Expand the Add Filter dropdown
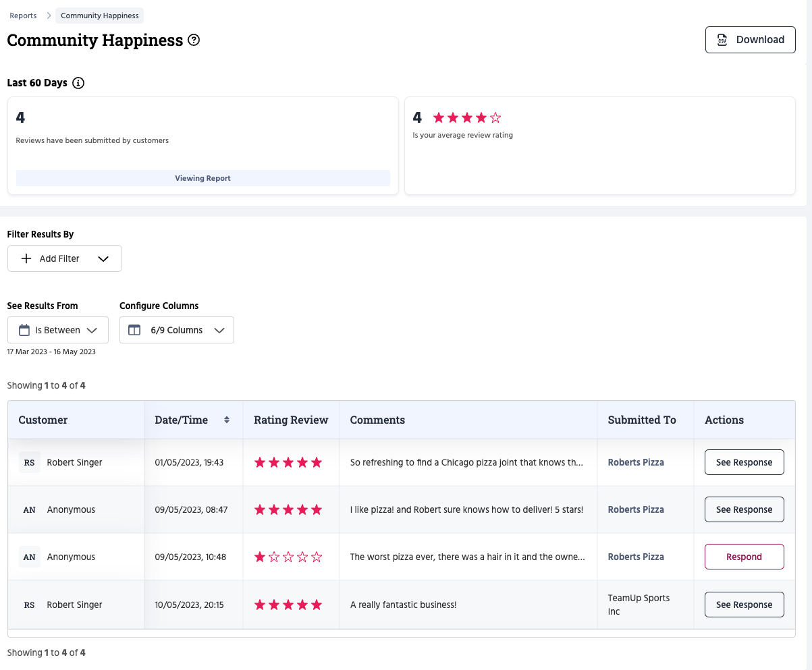Image resolution: width=812 pixels, height=670 pixels. pos(103,258)
